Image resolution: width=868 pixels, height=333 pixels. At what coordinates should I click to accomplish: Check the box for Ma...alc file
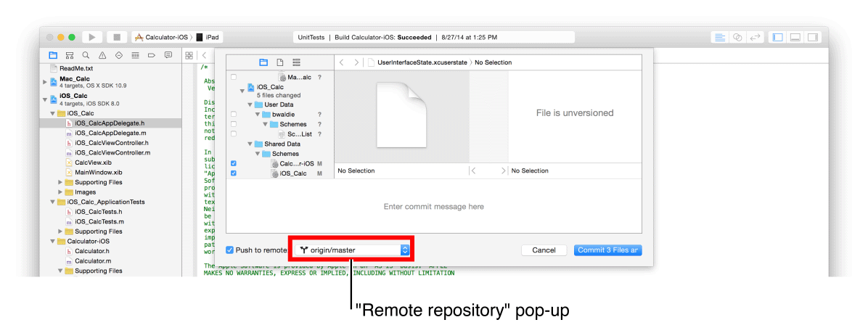pyautogui.click(x=234, y=78)
